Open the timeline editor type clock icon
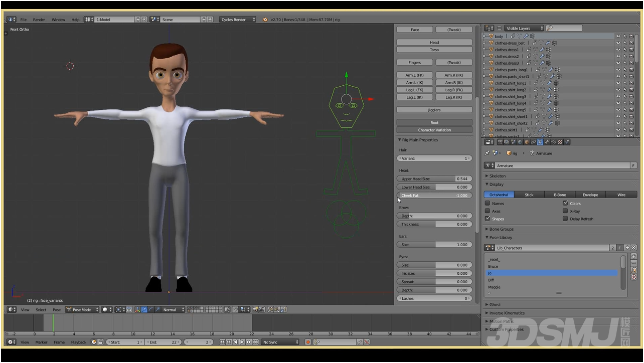This screenshot has width=644, height=363. tap(12, 342)
